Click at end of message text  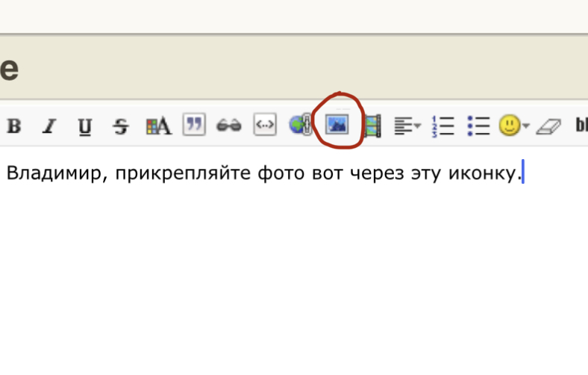pyautogui.click(x=521, y=174)
